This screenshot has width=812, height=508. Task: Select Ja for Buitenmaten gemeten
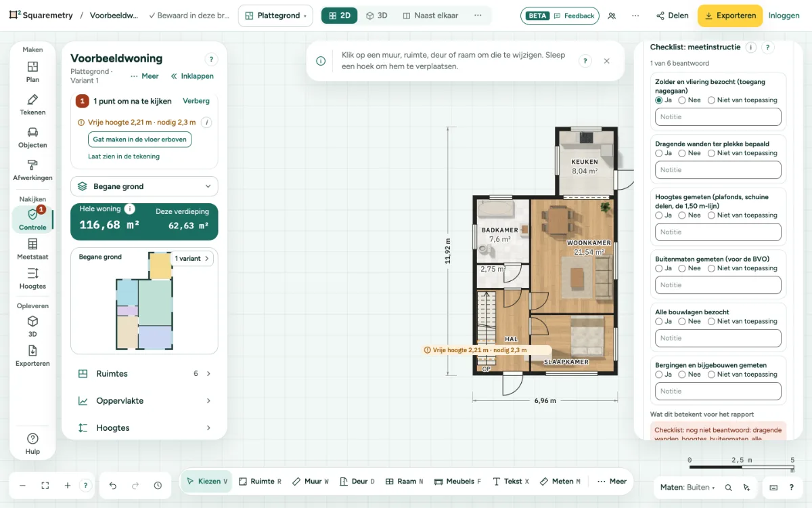point(664,268)
